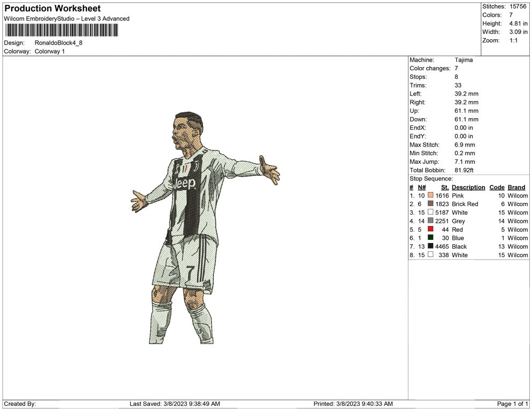532x409 pixels.
Task: Click the Colorway 1 value
Action: [x=49, y=52]
